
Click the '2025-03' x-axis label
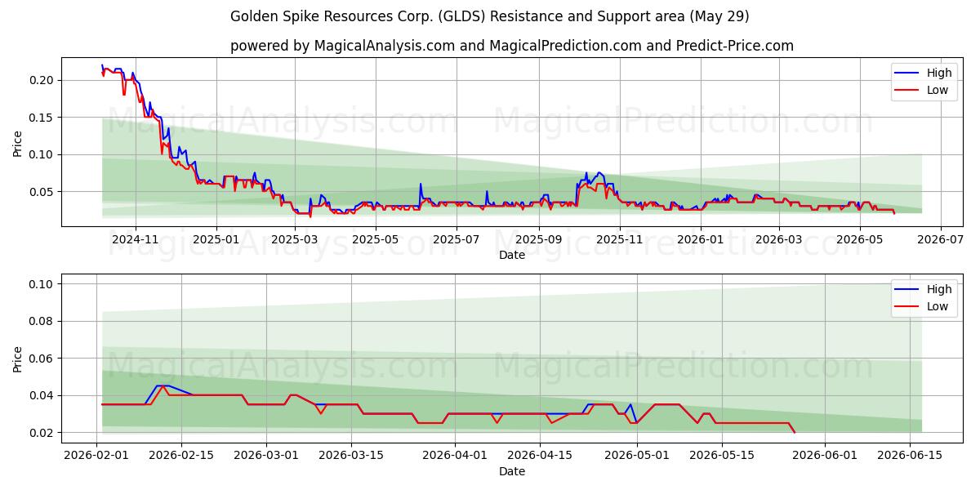point(295,240)
